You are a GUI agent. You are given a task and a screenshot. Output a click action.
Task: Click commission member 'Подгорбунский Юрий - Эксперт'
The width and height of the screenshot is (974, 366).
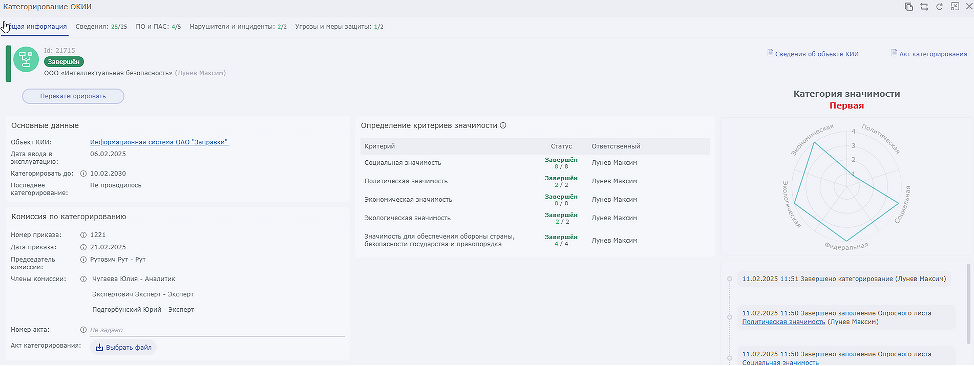click(143, 309)
